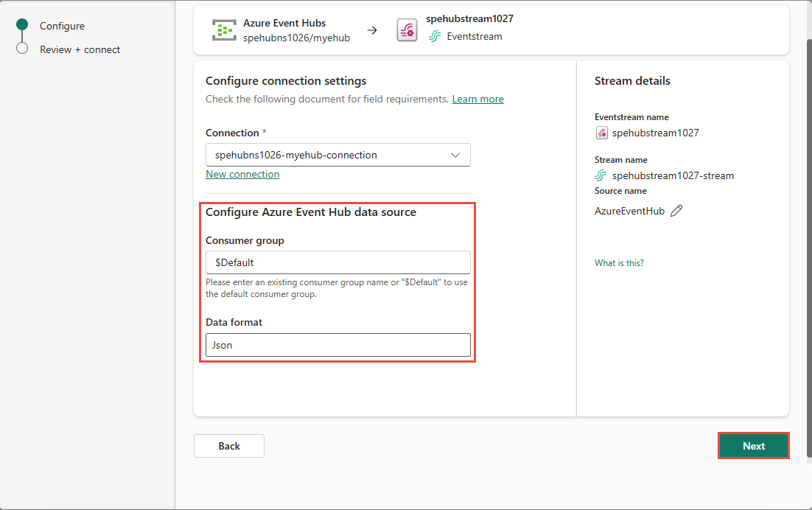Click the arrow icon between source and eventstream

tap(372, 30)
